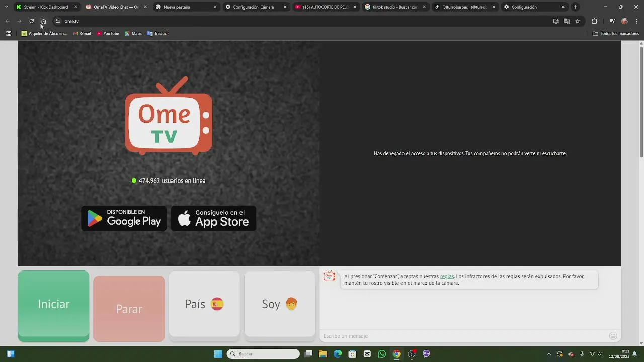Screen dimensions: 644x362
Task: Open a new browser tab
Action: (575, 7)
